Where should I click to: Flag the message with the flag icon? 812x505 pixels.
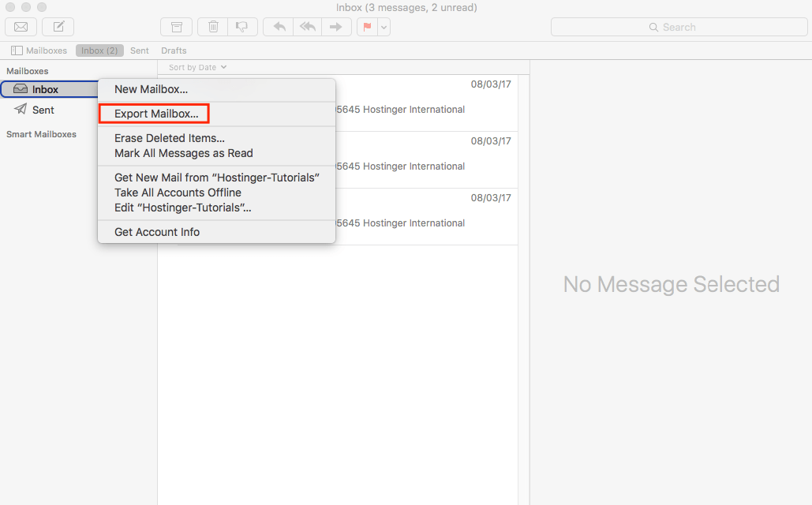click(x=367, y=27)
